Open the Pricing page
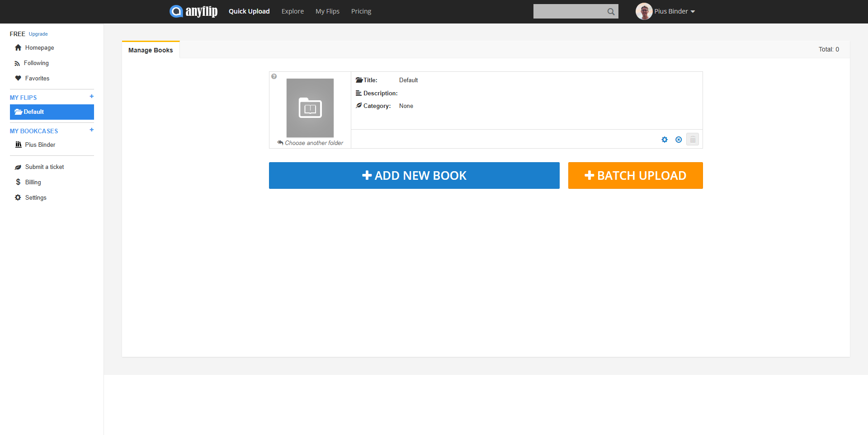 pos(361,11)
